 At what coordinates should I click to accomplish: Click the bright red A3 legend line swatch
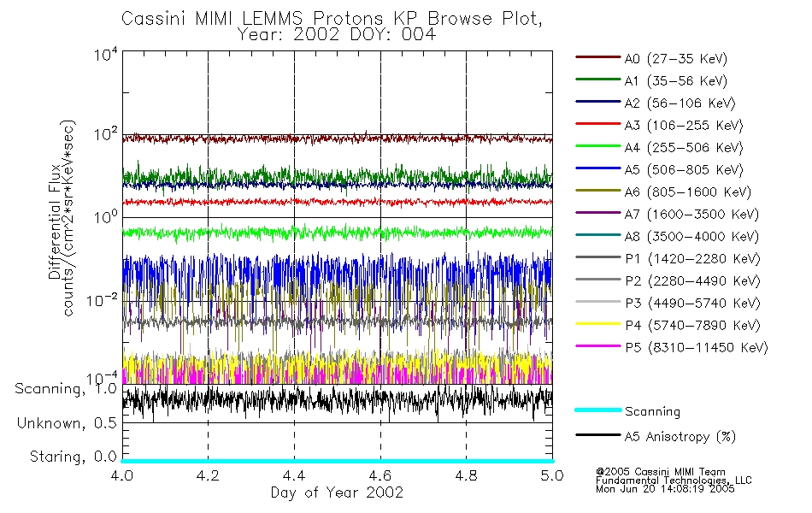coord(597,124)
